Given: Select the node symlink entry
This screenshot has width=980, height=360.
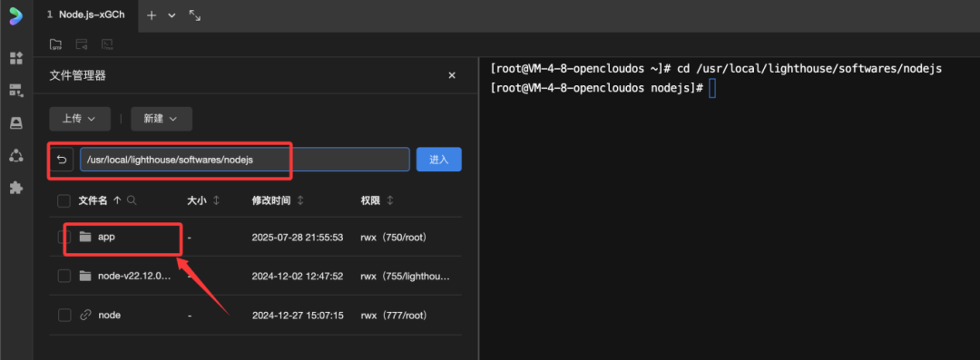Looking at the screenshot, I should point(110,316).
